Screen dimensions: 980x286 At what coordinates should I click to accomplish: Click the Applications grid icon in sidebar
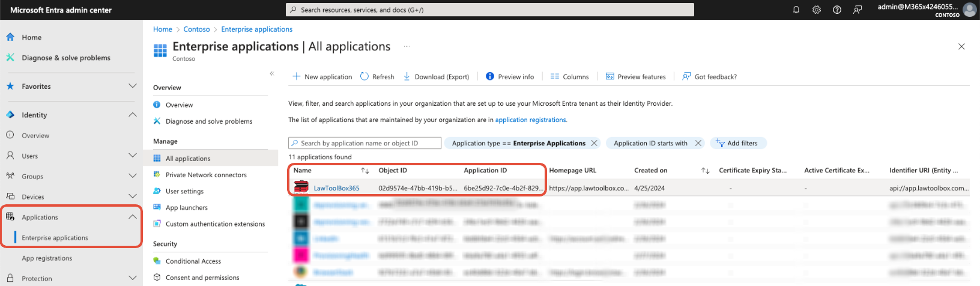coord(10,217)
